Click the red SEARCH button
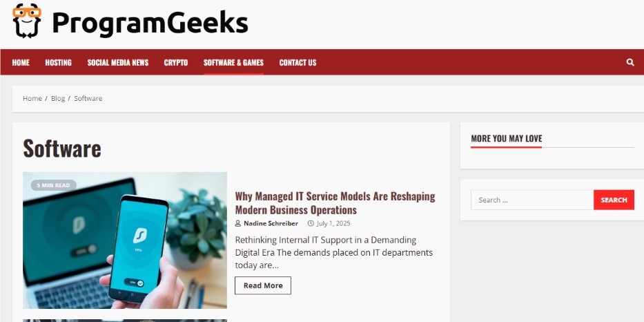Viewport: 644px width, 322px height. [x=614, y=200]
